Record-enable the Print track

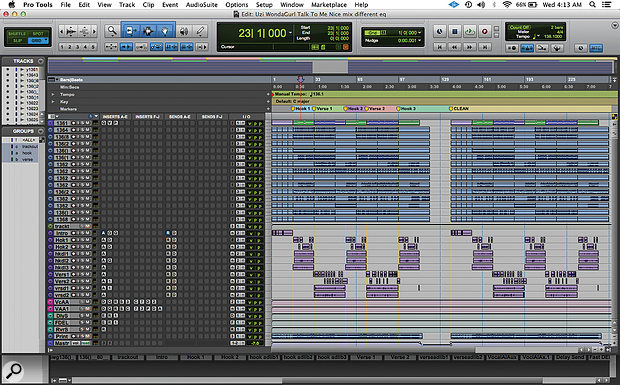(x=73, y=336)
